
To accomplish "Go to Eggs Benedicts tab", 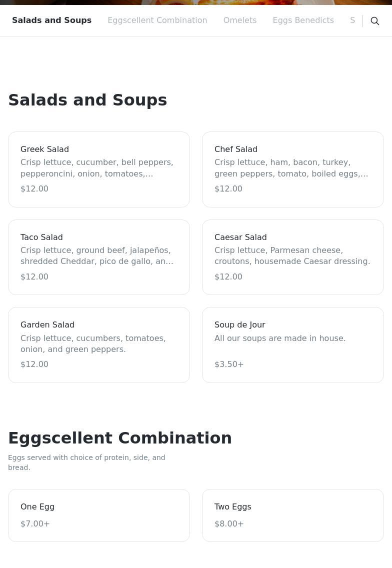I will [303, 20].
